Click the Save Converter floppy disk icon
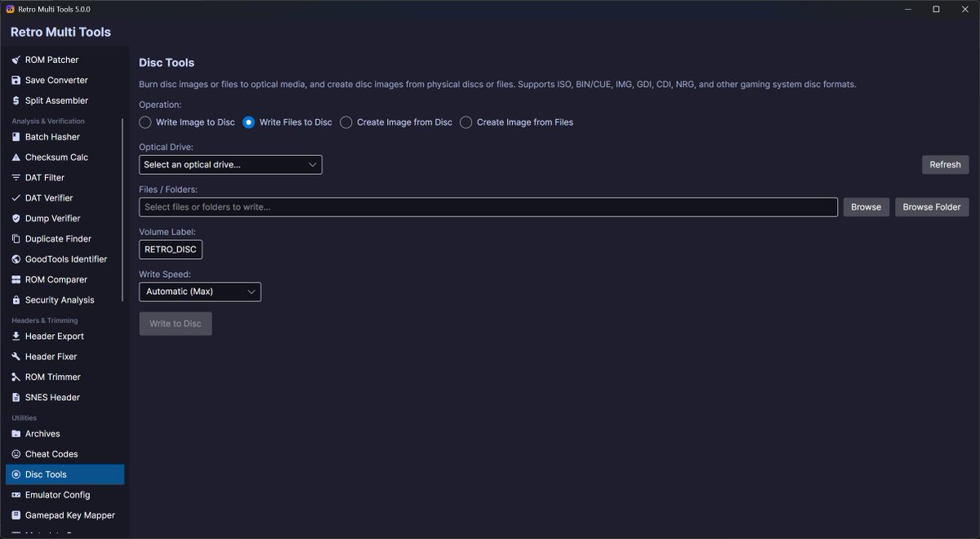This screenshot has width=980, height=539. 16,80
